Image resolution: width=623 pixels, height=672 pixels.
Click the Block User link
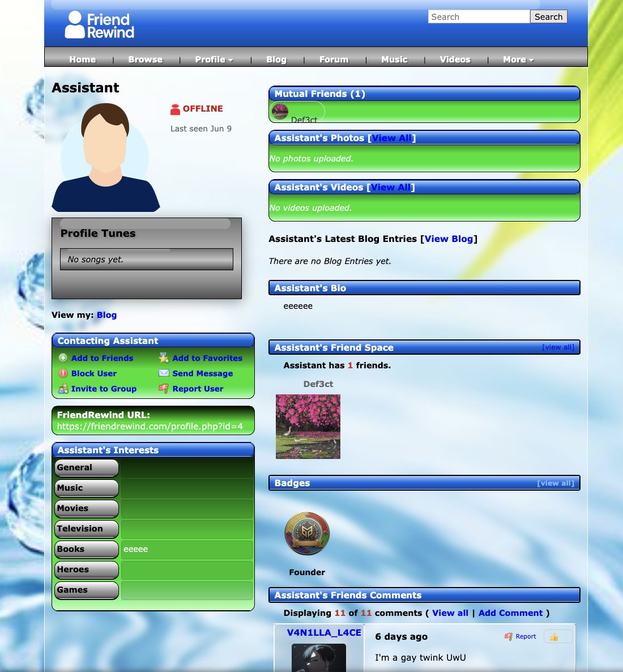[94, 373]
